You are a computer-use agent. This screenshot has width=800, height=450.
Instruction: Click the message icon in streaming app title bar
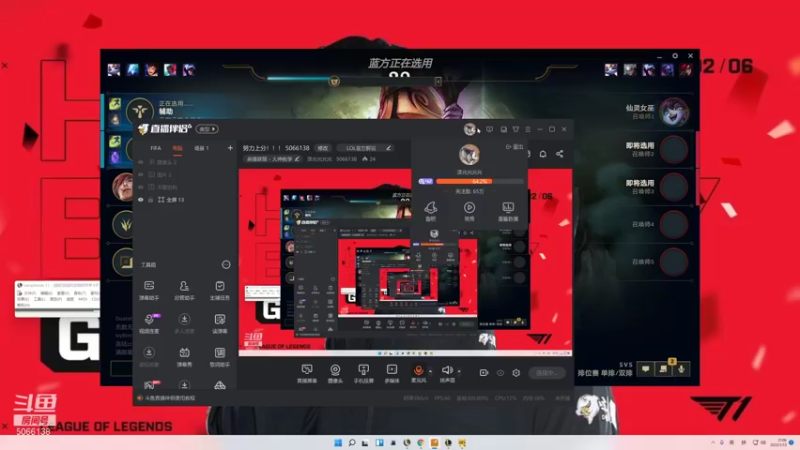[x=489, y=130]
